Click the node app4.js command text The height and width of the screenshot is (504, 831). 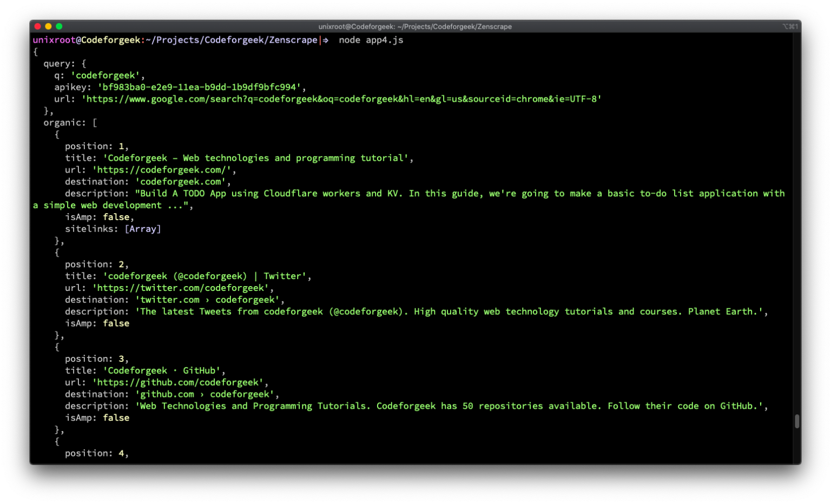[x=371, y=40]
